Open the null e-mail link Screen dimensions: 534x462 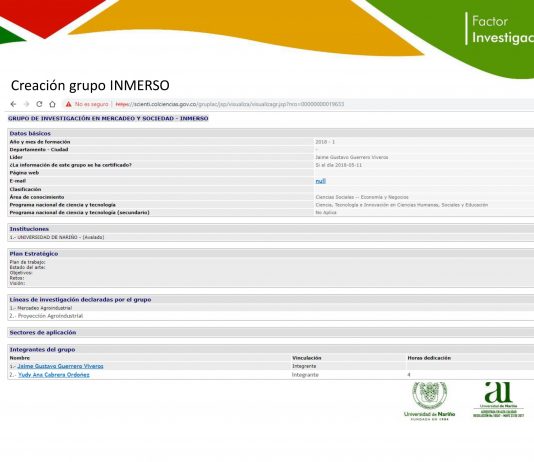(320, 181)
